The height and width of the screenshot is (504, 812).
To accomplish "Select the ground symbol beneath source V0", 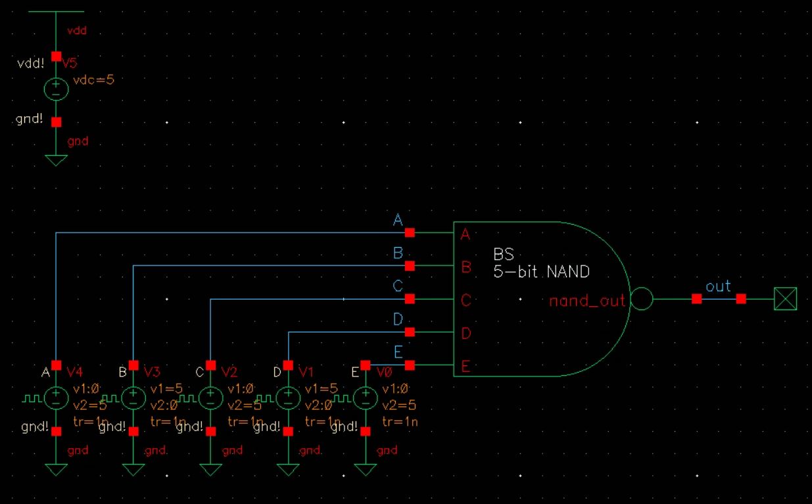I will [364, 469].
